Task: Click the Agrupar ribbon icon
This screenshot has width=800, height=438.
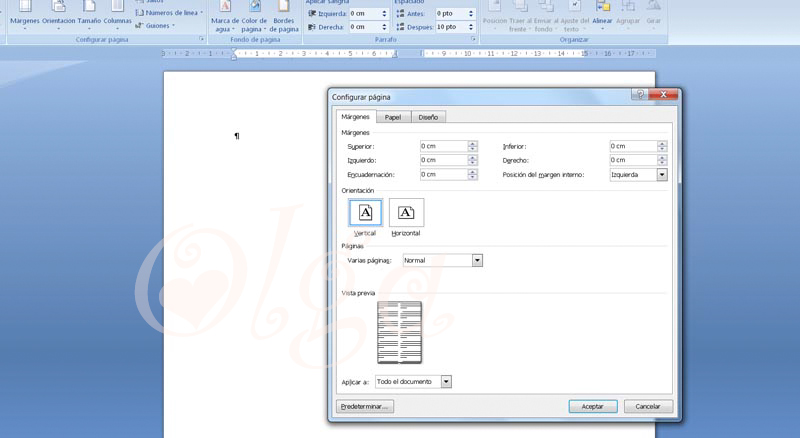Action: click(x=628, y=14)
